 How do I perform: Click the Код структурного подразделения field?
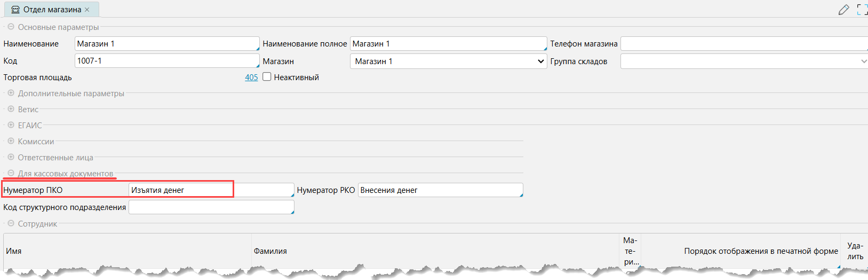pos(211,207)
